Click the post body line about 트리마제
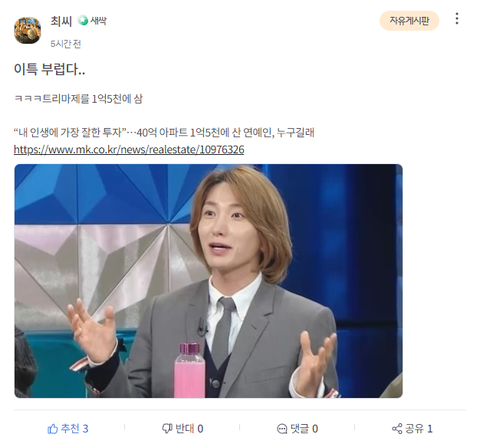The height and width of the screenshot is (444, 480). click(x=78, y=99)
